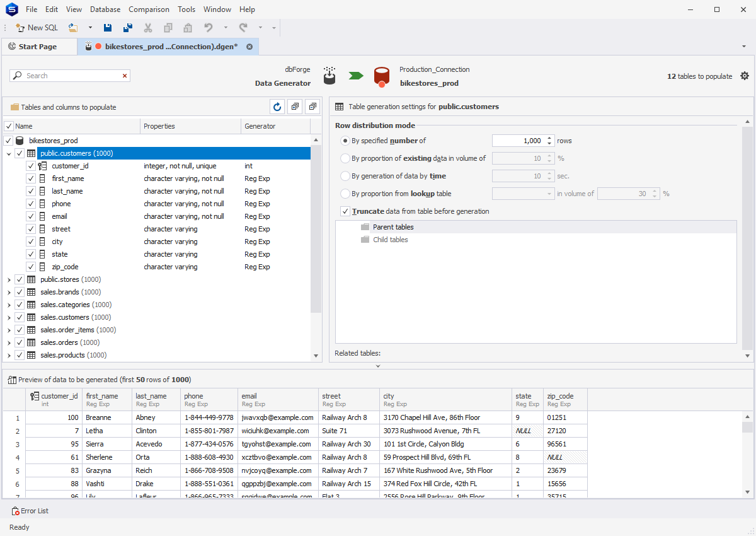This screenshot has width=756, height=536.
Task: Click the green populate arrow icon
Action: 356,76
